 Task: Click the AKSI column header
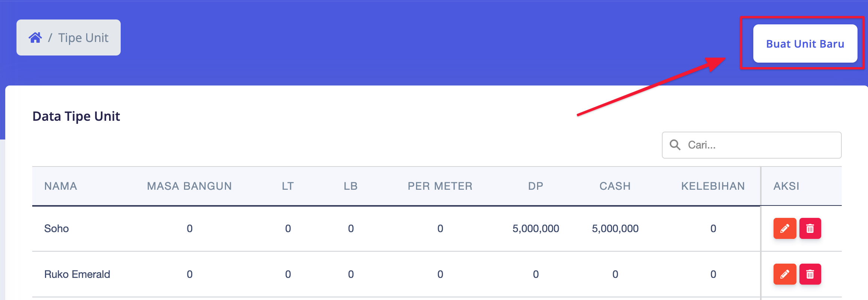786,186
